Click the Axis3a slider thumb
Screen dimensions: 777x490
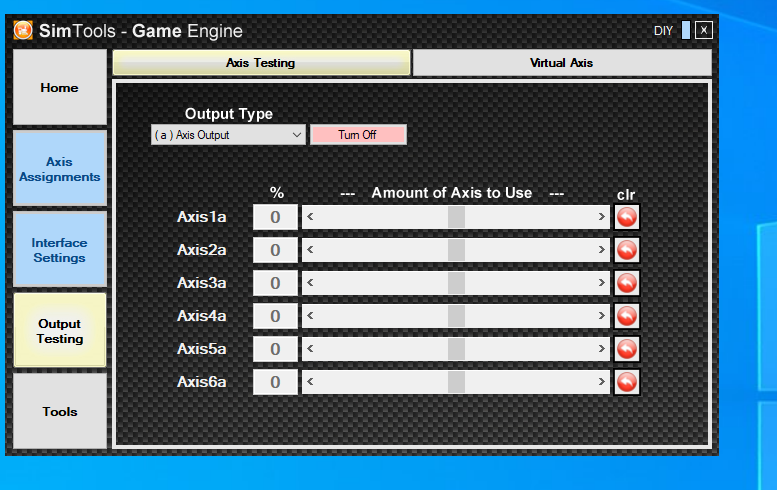(x=456, y=282)
